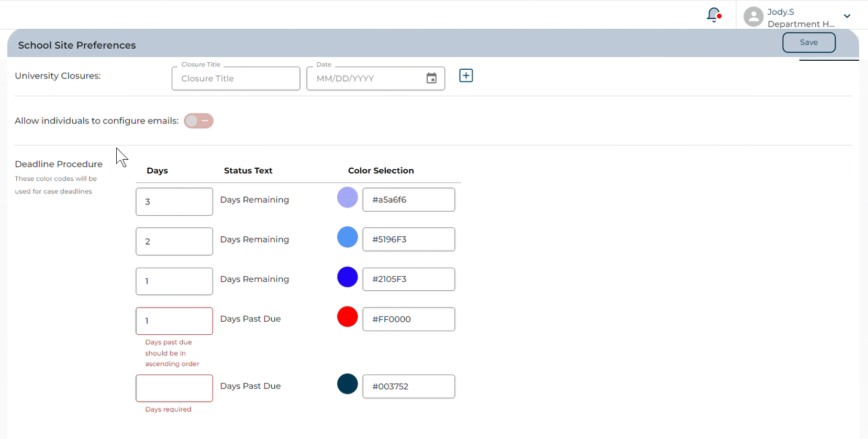
Task: Click the ascending order error message
Action: (172, 353)
